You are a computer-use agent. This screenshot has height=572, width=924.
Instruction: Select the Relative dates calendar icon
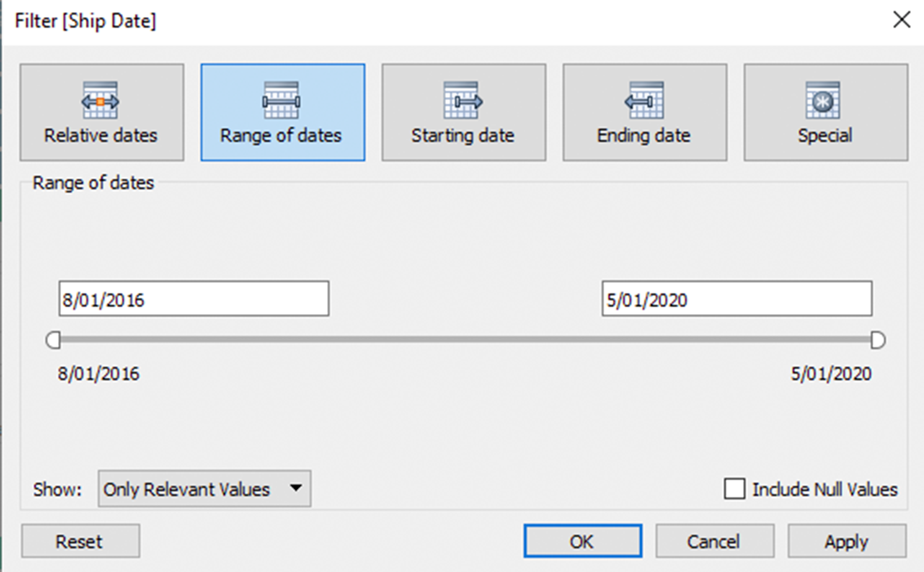click(x=100, y=100)
